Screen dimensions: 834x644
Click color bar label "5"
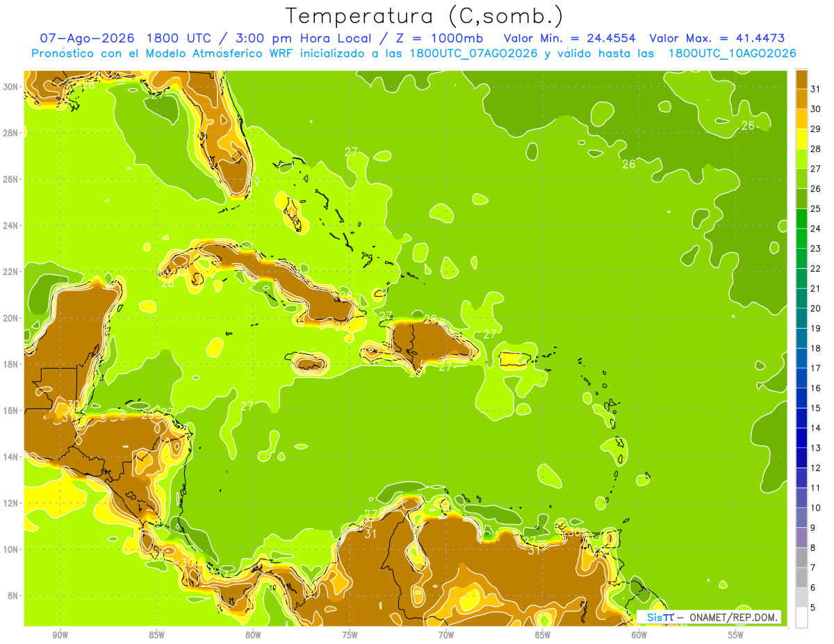pos(813,607)
